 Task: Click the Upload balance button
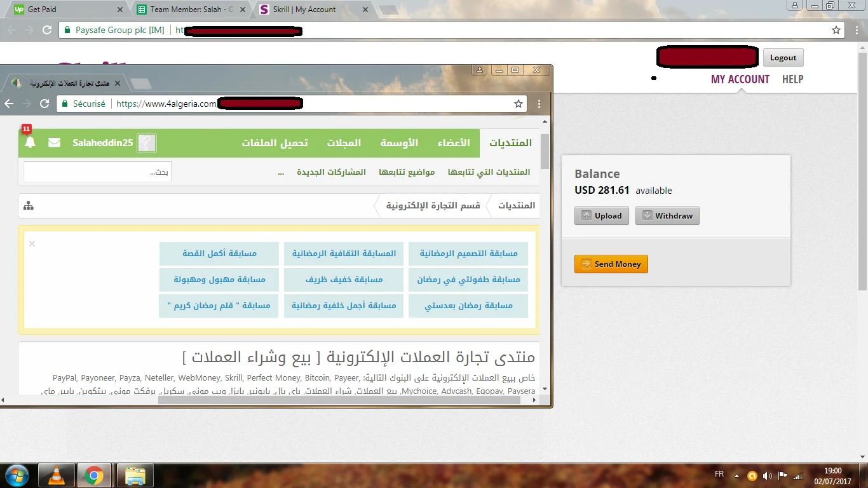[602, 215]
